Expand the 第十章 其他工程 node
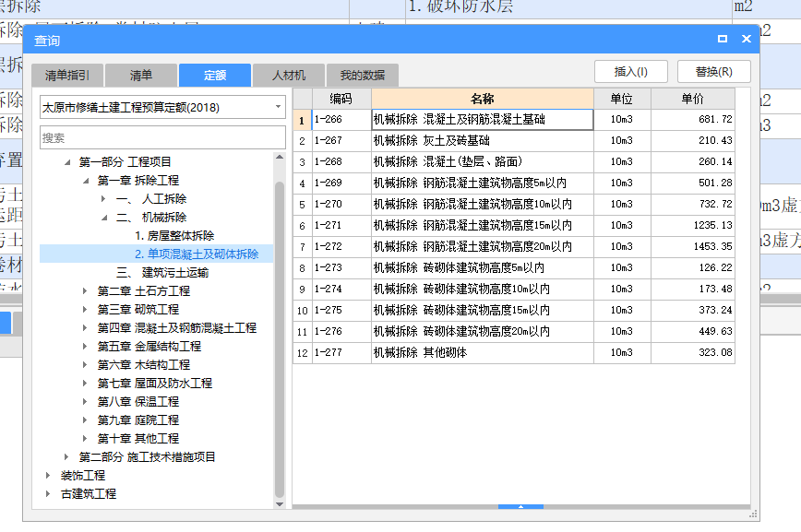 tap(85, 439)
